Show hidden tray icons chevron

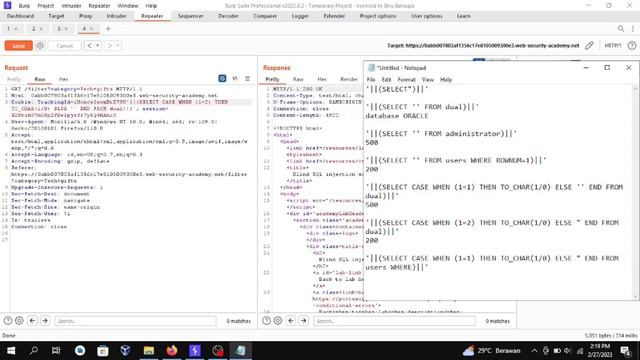click(x=534, y=351)
